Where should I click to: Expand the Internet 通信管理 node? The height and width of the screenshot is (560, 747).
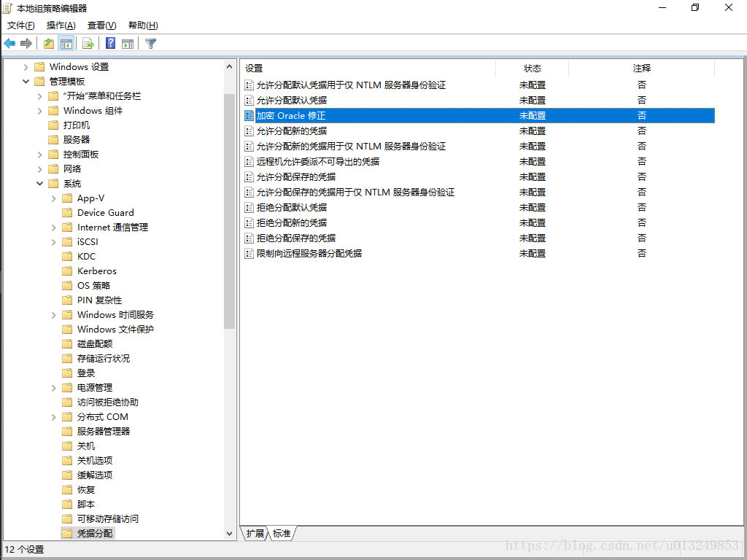54,227
